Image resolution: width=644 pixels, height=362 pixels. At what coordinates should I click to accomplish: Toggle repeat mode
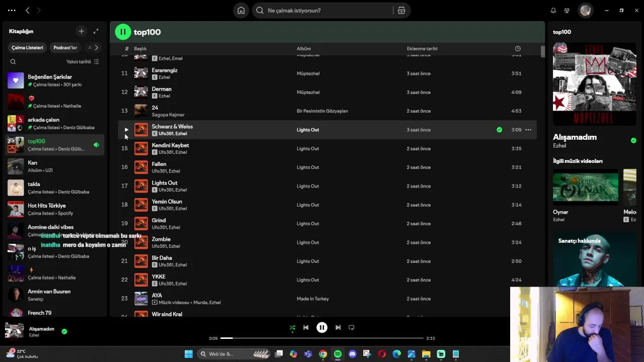[352, 327]
